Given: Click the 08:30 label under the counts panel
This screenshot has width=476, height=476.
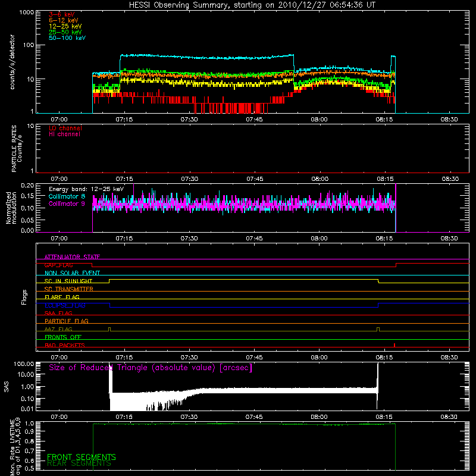Looking at the screenshot, I should click(x=449, y=120).
